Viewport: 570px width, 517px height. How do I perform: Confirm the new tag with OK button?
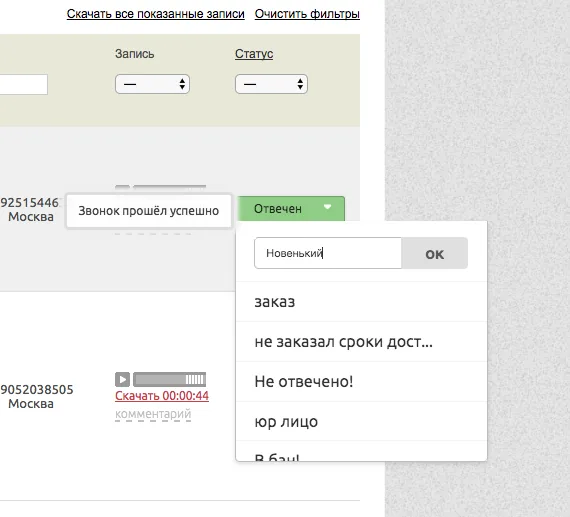pos(435,253)
